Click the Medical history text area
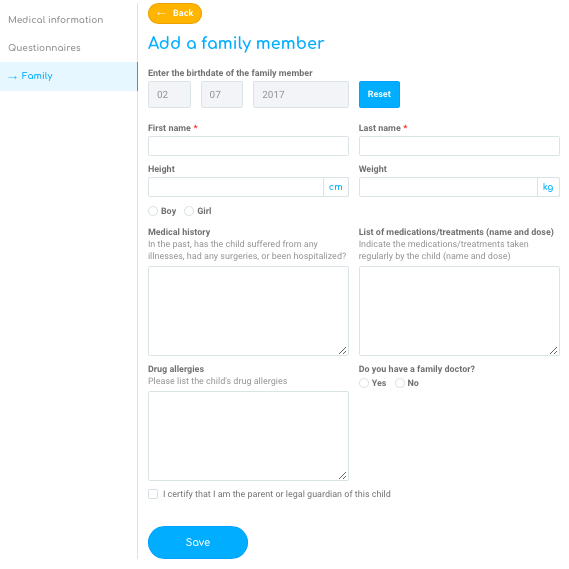This screenshot has width=569, height=569. click(248, 311)
